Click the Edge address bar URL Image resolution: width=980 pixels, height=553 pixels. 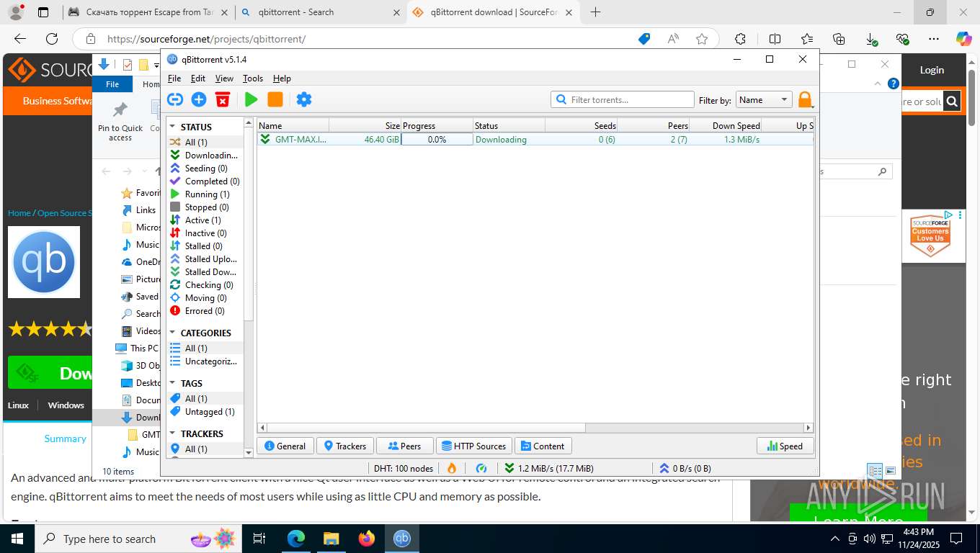click(x=207, y=39)
